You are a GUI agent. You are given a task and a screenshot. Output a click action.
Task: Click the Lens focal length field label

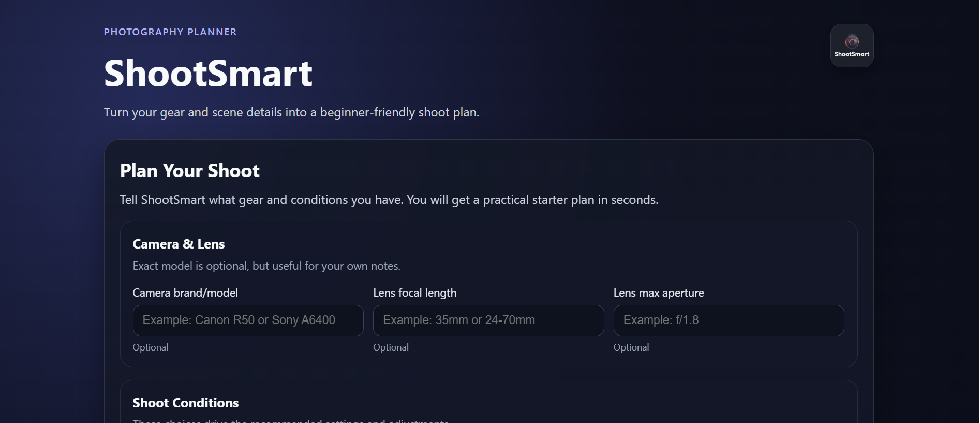[x=415, y=293]
